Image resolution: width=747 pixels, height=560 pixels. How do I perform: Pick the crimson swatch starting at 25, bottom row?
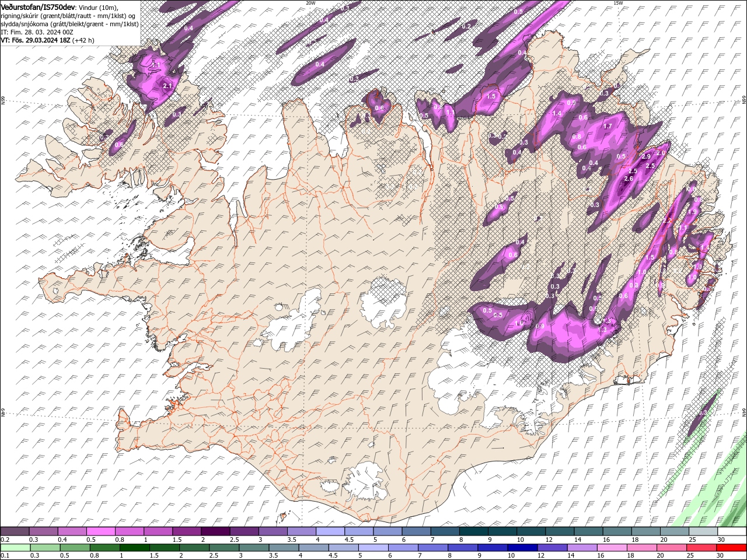point(701,548)
